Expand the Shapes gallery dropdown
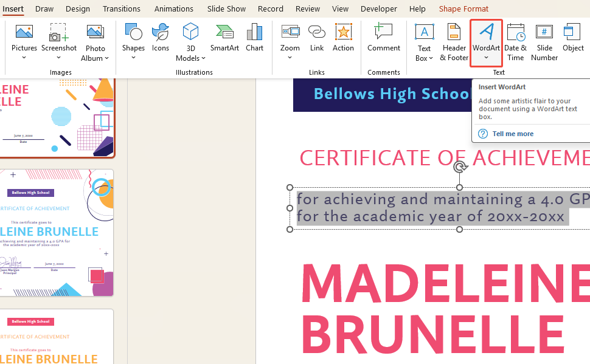Screen dimensions: 590x364 pos(133,58)
